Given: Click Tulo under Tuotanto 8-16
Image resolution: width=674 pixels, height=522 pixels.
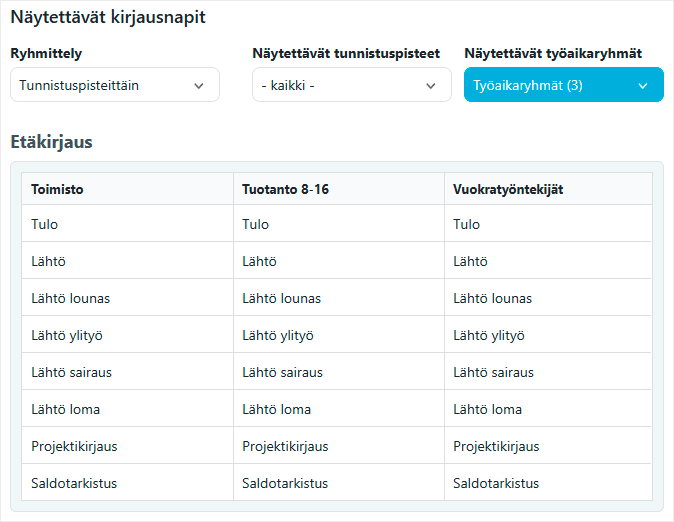Looking at the screenshot, I should click(x=256, y=224).
